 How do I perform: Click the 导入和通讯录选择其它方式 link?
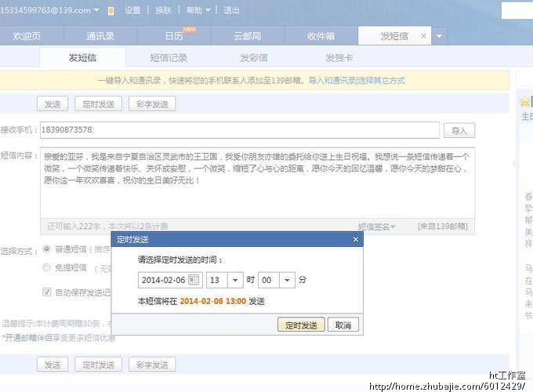pyautogui.click(x=357, y=81)
